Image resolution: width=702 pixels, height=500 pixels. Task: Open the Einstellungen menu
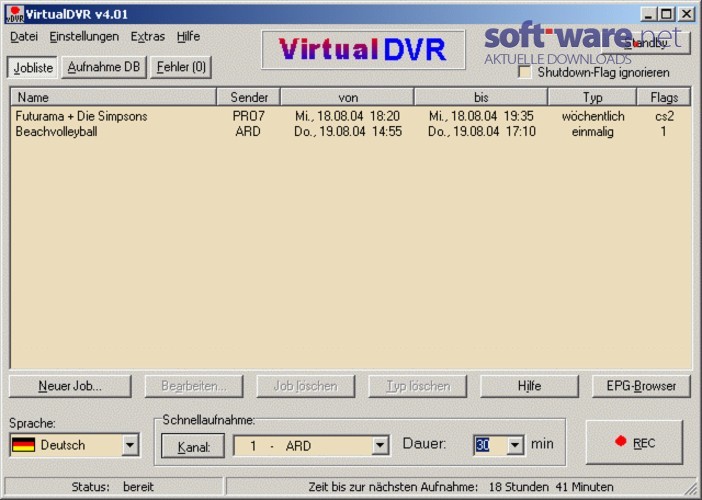coord(84,37)
